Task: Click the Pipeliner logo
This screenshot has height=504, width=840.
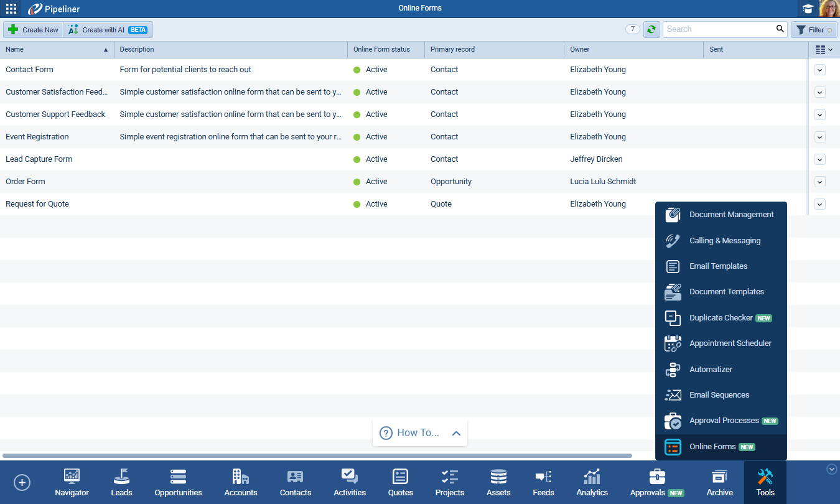Action: coord(54,9)
